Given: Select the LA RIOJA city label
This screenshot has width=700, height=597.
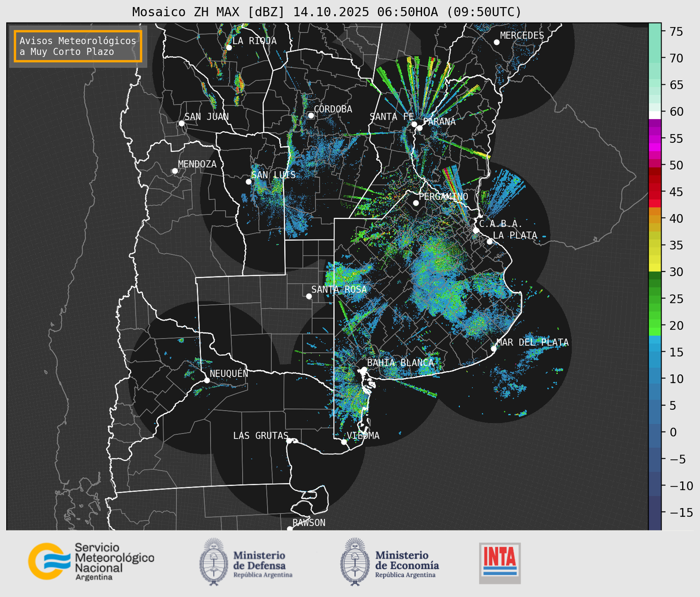Looking at the screenshot, I should pos(254,41).
